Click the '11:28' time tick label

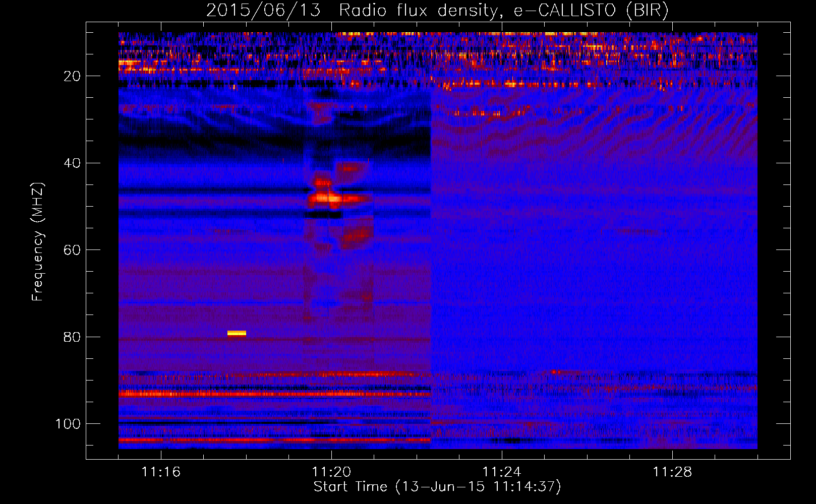672,472
